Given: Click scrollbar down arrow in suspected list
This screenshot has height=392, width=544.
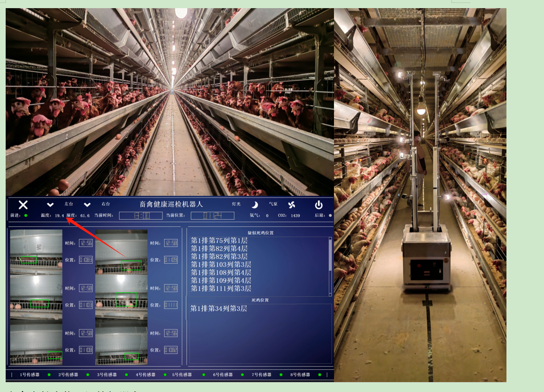Looking at the screenshot, I should point(330,294).
